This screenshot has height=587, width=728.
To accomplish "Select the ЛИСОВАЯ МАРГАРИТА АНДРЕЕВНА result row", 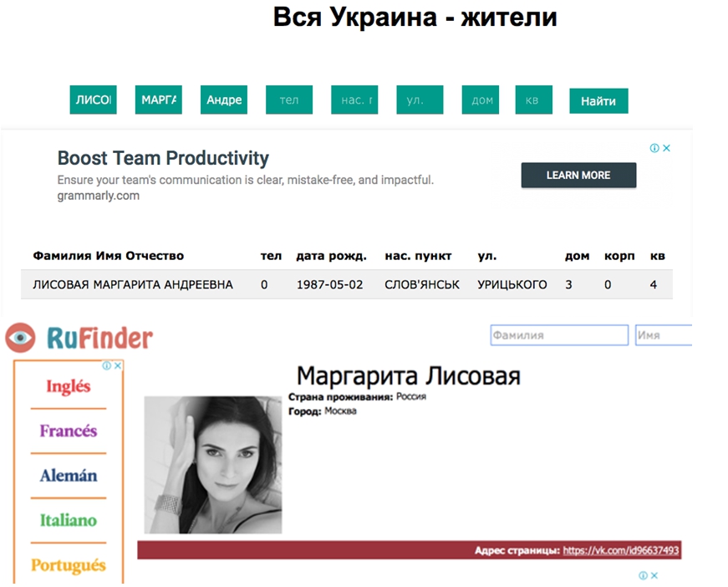I will pos(346,284).
